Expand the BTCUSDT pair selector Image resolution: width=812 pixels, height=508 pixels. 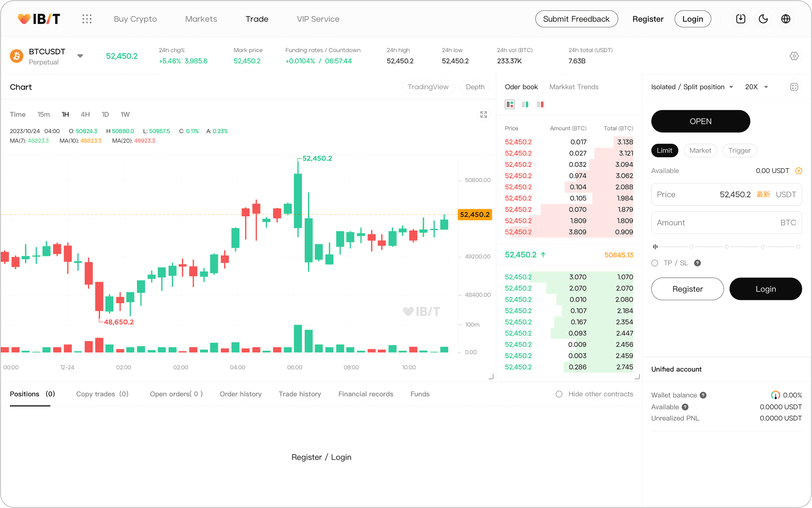[80, 56]
